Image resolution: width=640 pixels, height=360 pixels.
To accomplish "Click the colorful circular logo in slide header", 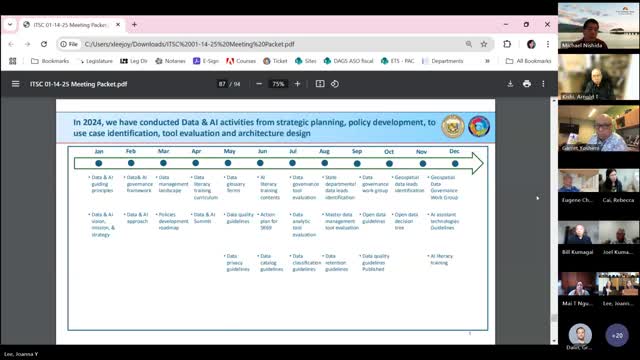I will (479, 127).
